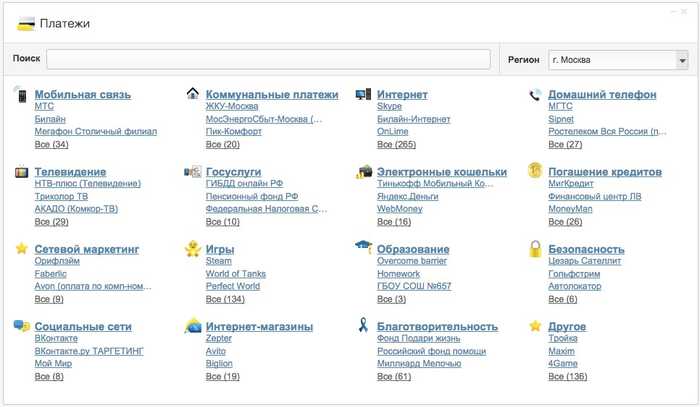700x407 pixels.
Task: Select Пенсионный фонд РФ link
Action: pyautogui.click(x=252, y=196)
